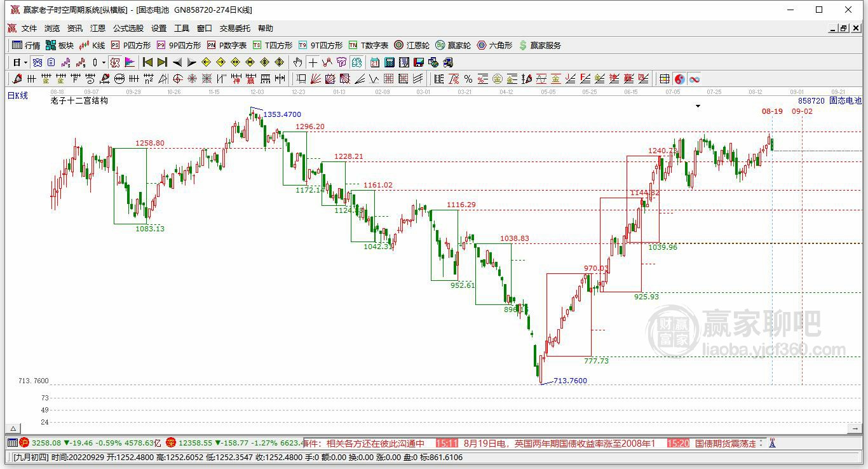
Task: Open the 交易委托 menu
Action: [235, 29]
